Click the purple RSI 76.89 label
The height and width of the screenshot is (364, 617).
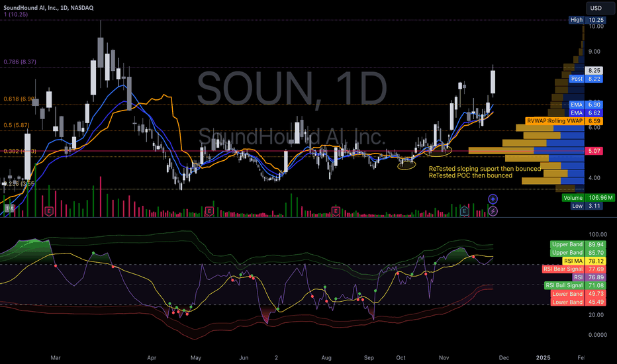tap(589, 277)
